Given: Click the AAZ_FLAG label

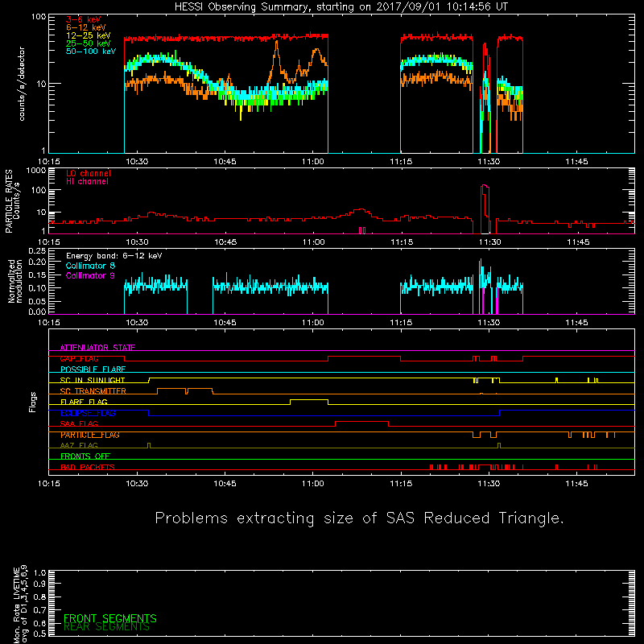Looking at the screenshot, I should [x=79, y=446].
